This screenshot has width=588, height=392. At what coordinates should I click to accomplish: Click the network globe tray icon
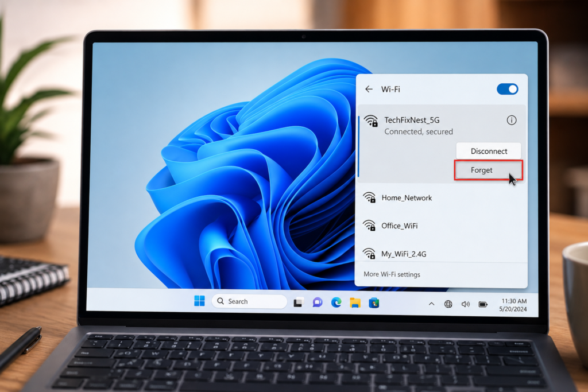tap(448, 304)
